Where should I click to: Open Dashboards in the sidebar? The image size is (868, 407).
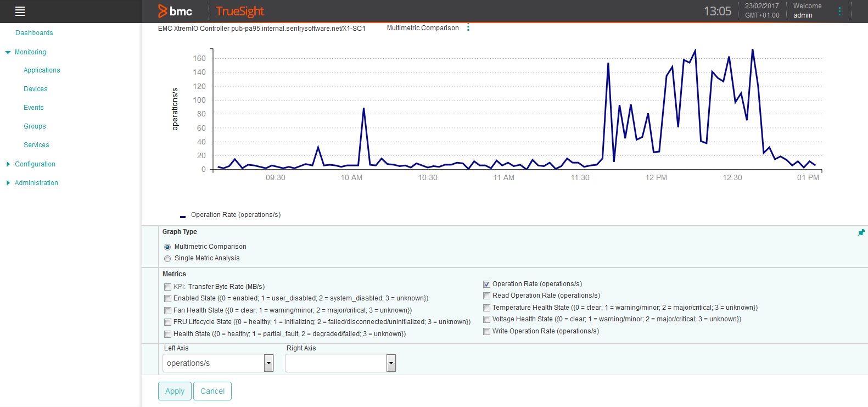tap(34, 33)
